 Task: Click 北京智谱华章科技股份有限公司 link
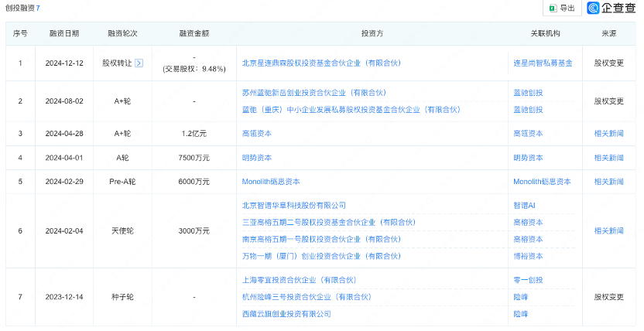click(294, 206)
